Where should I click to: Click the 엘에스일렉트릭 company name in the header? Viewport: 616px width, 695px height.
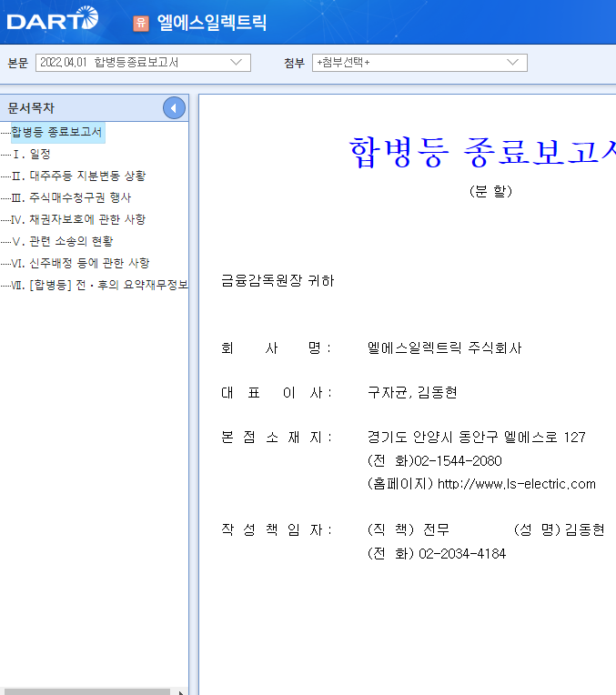212,23
